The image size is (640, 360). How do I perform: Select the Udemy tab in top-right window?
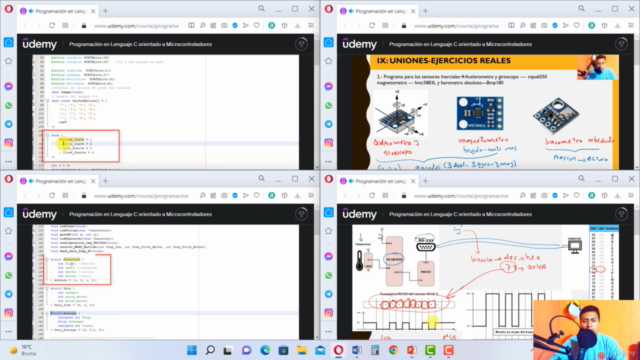coord(378,11)
